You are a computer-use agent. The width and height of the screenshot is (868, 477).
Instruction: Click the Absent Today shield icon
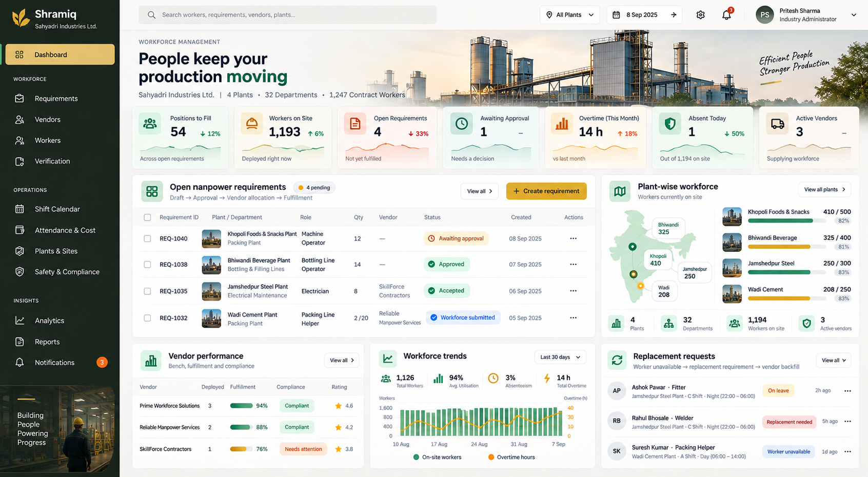coord(669,124)
